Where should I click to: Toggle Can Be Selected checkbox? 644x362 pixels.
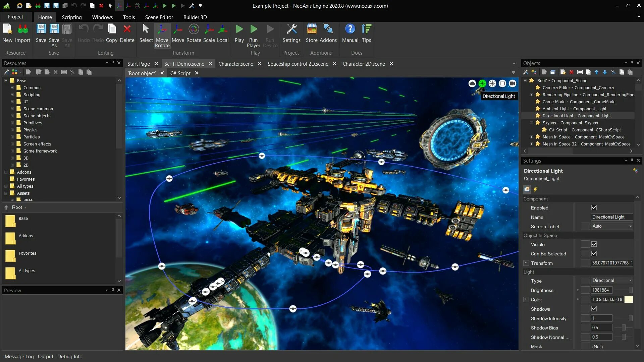[x=594, y=254]
